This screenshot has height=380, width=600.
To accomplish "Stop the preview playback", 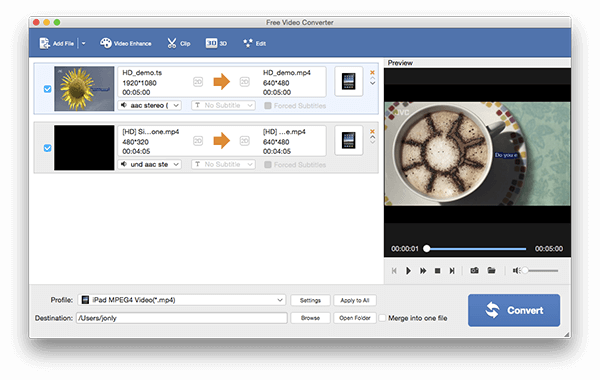I will 437,271.
